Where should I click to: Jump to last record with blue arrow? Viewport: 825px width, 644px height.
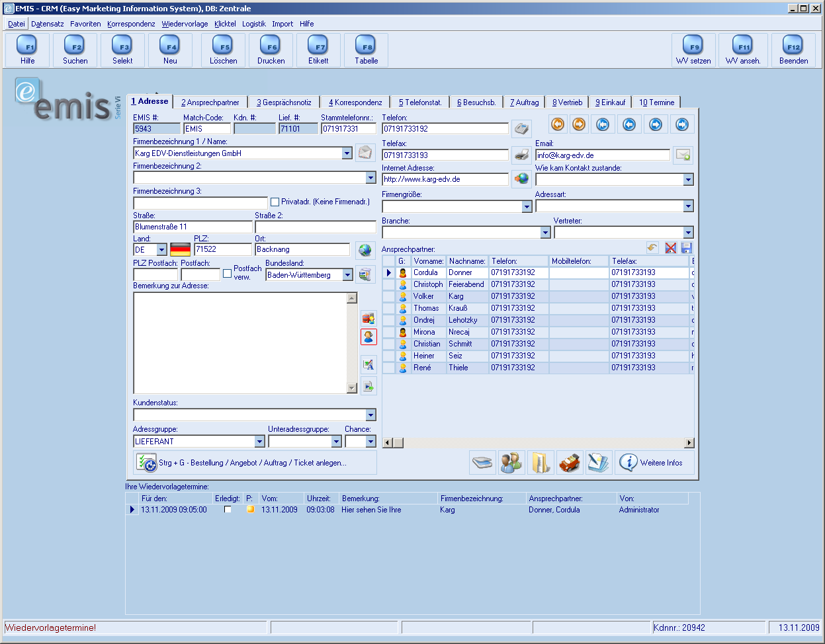click(x=682, y=124)
